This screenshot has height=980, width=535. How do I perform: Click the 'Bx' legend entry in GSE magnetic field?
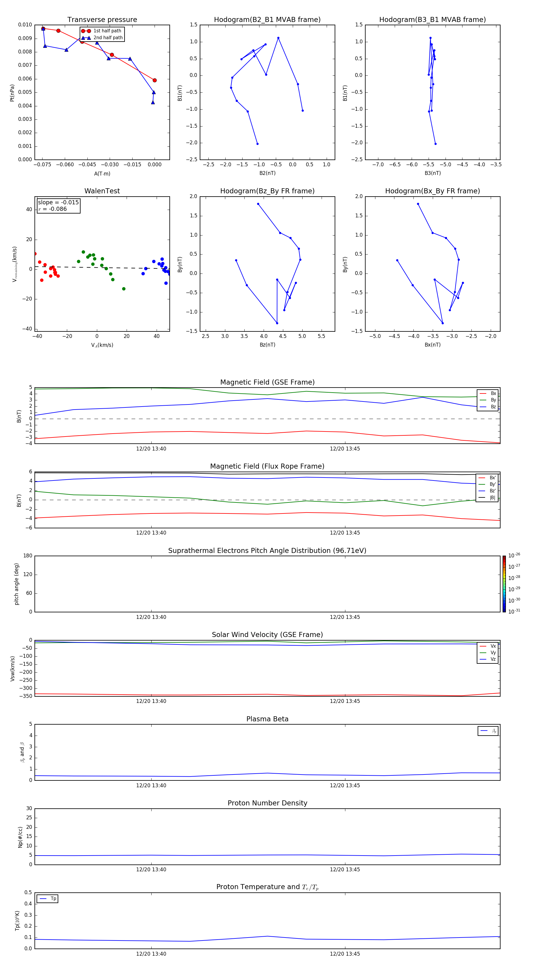[x=488, y=393]
